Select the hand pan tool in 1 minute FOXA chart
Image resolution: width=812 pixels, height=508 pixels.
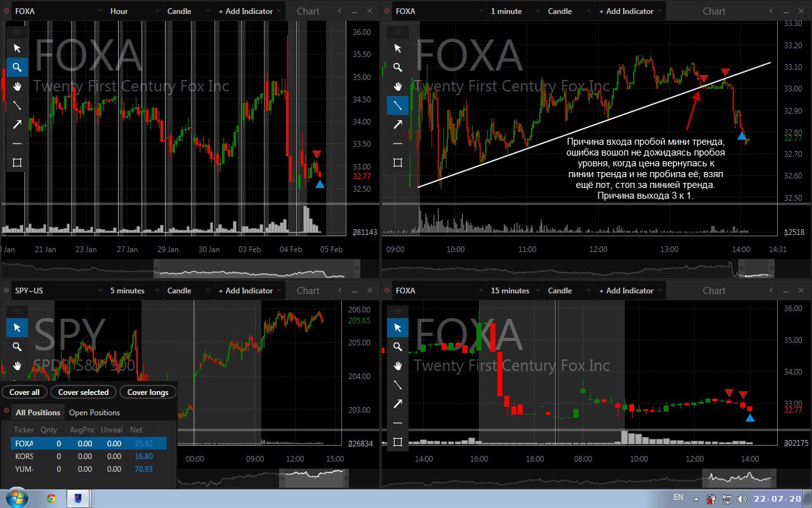coord(398,86)
